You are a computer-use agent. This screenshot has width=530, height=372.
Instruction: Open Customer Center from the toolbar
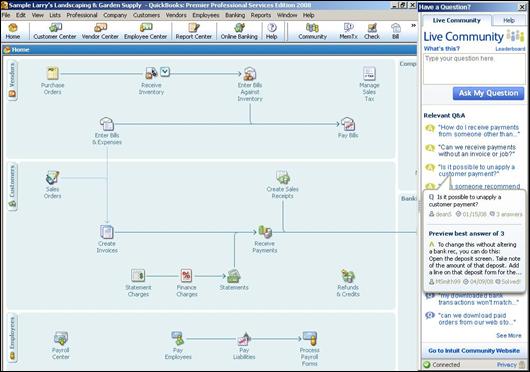click(55, 31)
